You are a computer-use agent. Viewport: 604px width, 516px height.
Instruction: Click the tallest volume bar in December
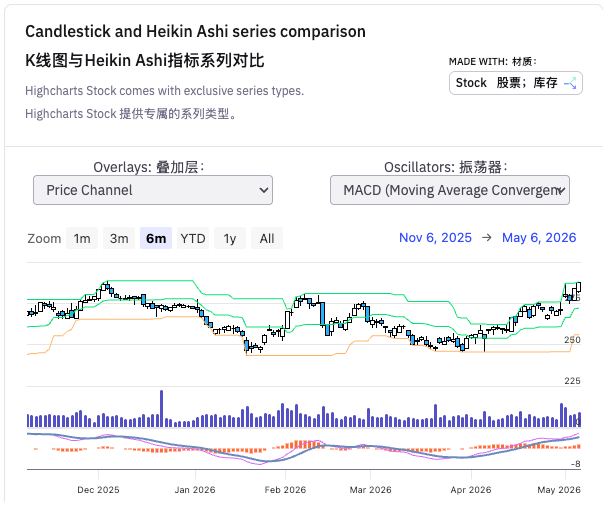click(161, 409)
